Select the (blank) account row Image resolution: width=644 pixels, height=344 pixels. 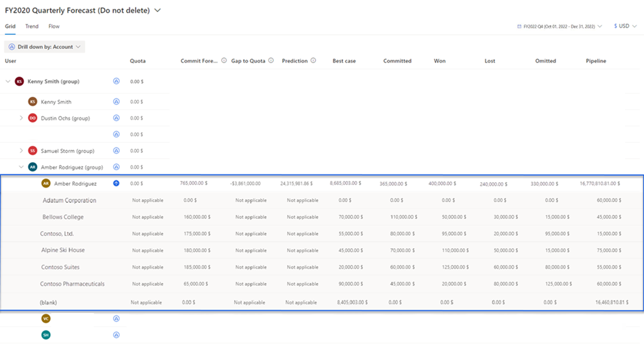[x=322, y=302]
